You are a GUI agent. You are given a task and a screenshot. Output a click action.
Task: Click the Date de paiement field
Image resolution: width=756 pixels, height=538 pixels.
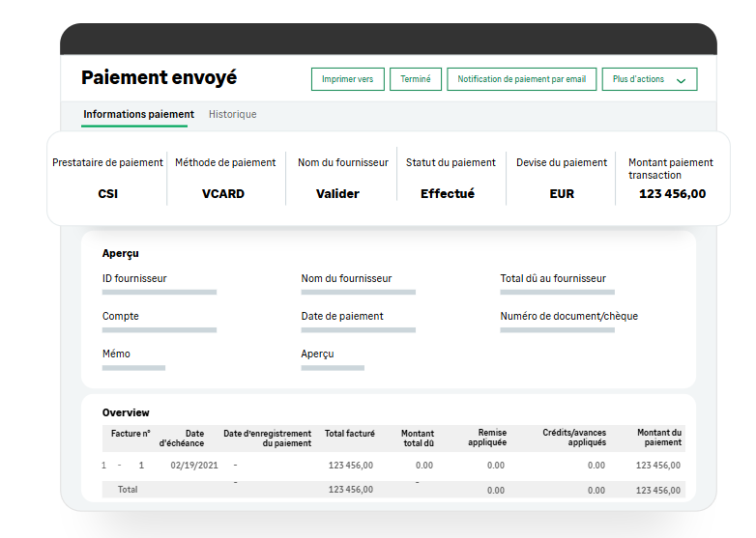click(358, 329)
